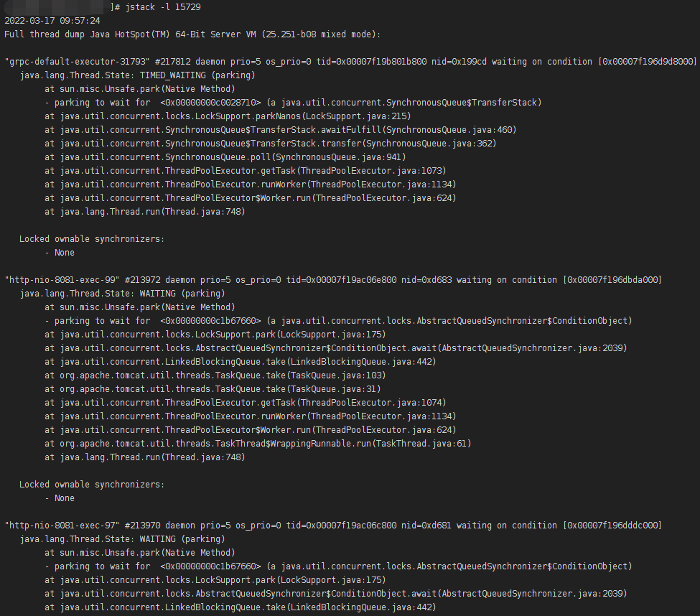Click the 2022-03-17 09:57:24 timestamp line
The width and height of the screenshot is (700, 616).
(x=52, y=21)
